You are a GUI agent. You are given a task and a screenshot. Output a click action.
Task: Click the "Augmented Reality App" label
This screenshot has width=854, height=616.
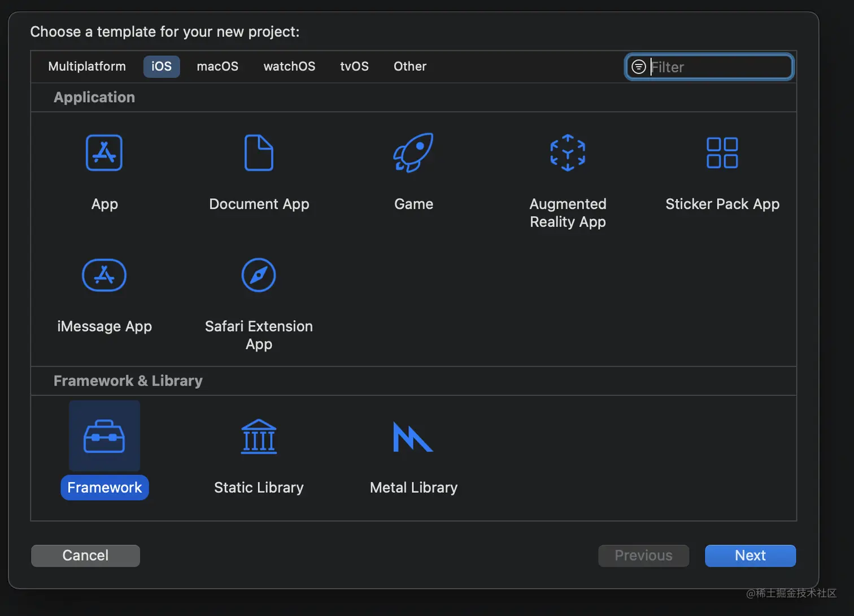tap(568, 213)
